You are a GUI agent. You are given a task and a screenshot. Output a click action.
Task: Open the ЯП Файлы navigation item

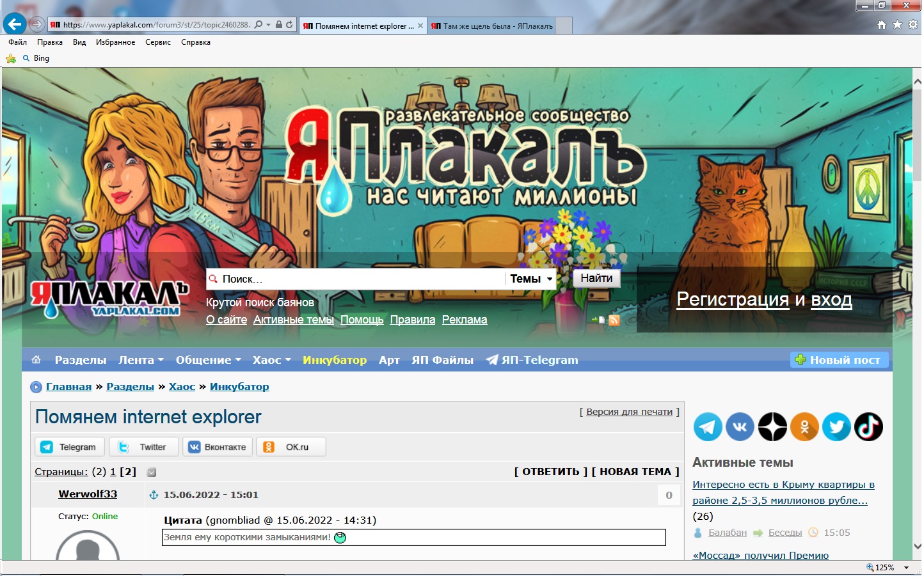point(443,361)
